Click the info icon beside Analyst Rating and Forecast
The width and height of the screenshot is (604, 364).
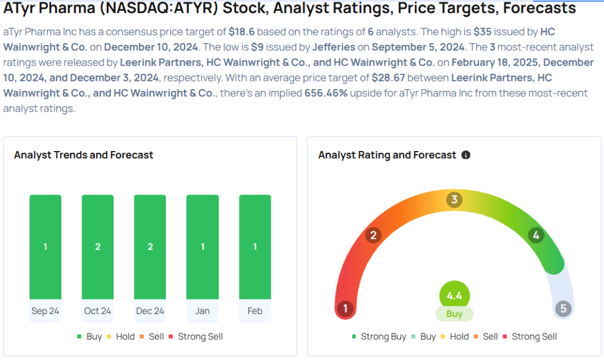pos(466,155)
